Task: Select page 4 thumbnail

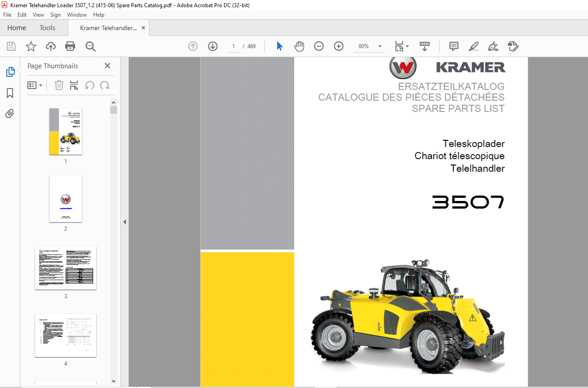Action: click(66, 335)
